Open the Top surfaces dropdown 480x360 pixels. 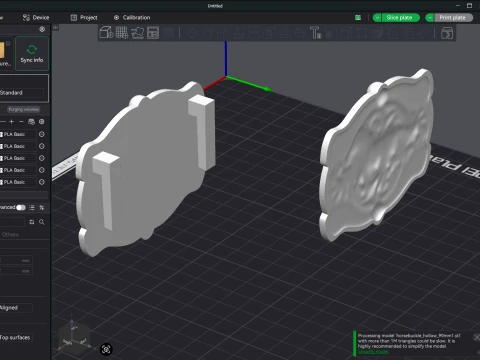point(16,337)
